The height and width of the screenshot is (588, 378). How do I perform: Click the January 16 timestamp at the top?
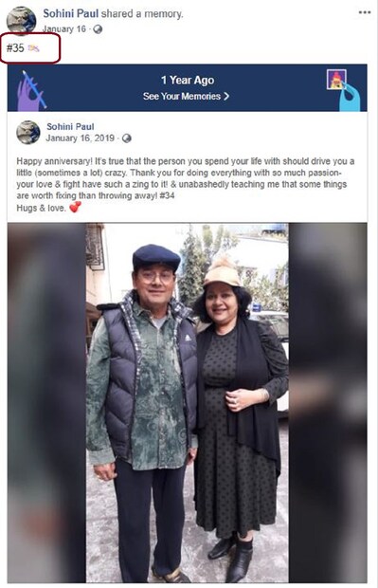coord(64,29)
